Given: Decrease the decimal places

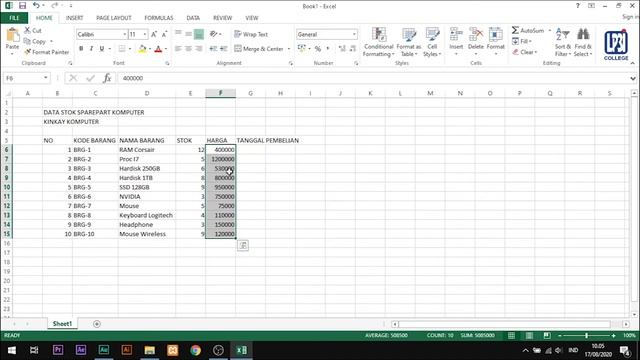Looking at the screenshot, I should (x=353, y=49).
